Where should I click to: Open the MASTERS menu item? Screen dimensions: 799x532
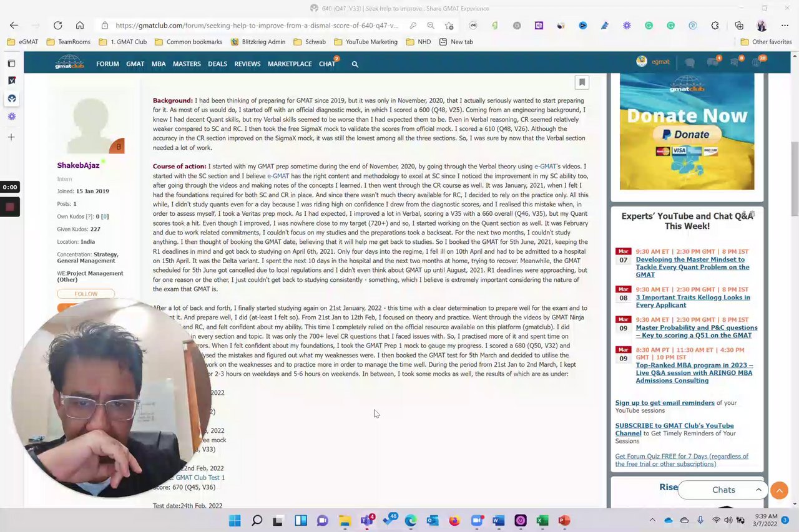coord(187,64)
